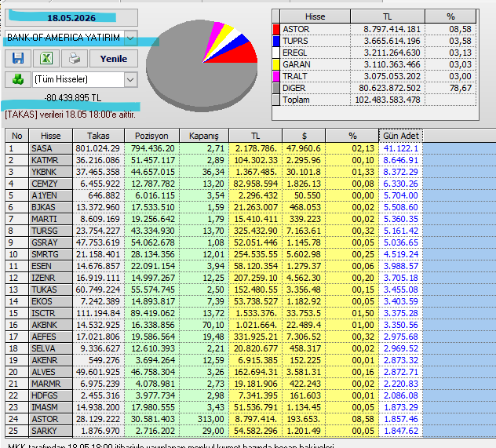Export data with the Excel icon
Viewport: 496px width, 448px height.
(x=46, y=59)
